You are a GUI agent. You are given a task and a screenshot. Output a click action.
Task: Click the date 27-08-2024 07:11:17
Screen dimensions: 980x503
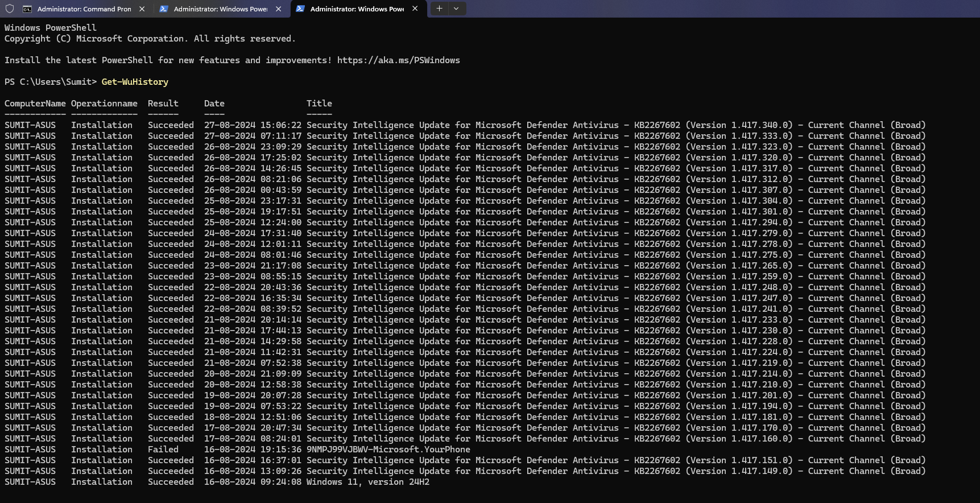coord(253,136)
